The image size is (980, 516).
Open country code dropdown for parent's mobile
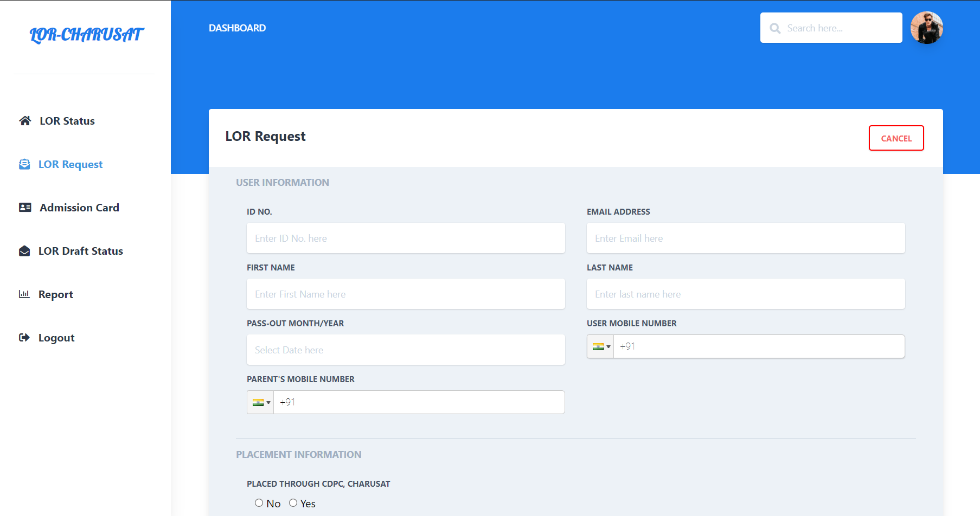(x=261, y=402)
